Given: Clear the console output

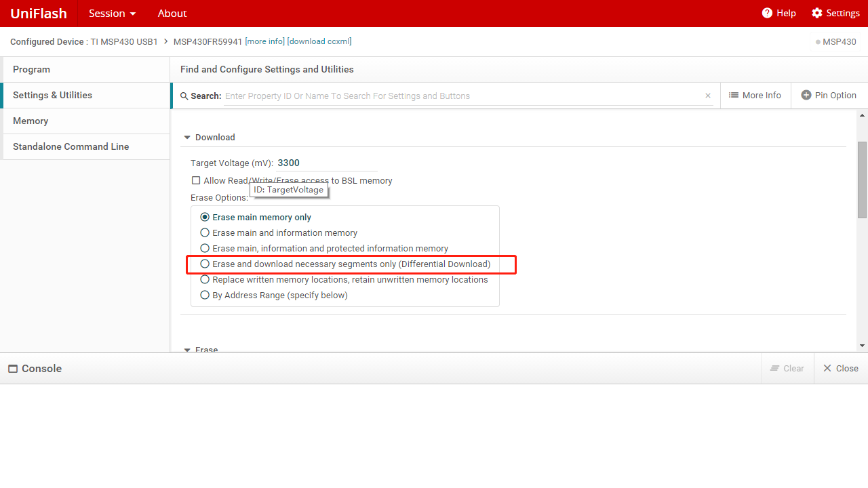Looking at the screenshot, I should coord(787,368).
